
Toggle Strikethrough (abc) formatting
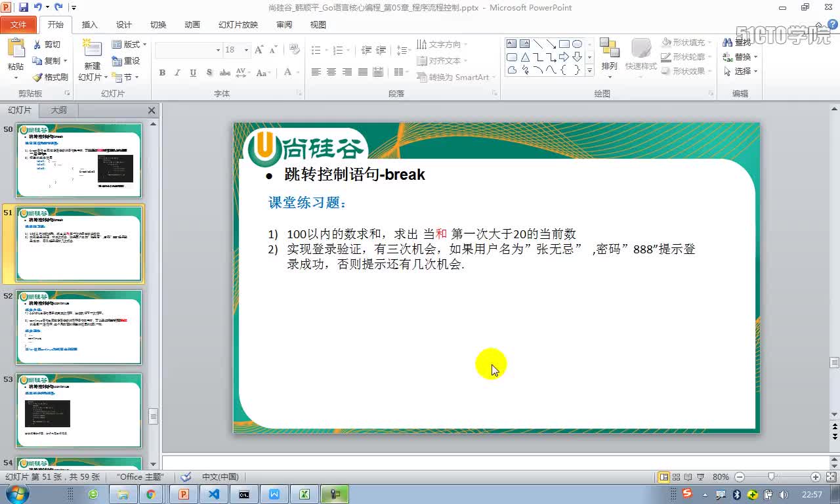(x=225, y=73)
